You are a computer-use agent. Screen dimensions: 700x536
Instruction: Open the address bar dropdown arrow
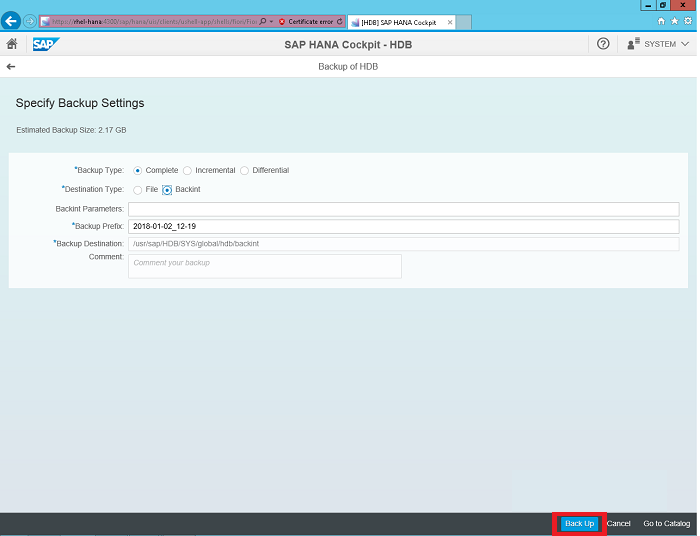pos(271,21)
